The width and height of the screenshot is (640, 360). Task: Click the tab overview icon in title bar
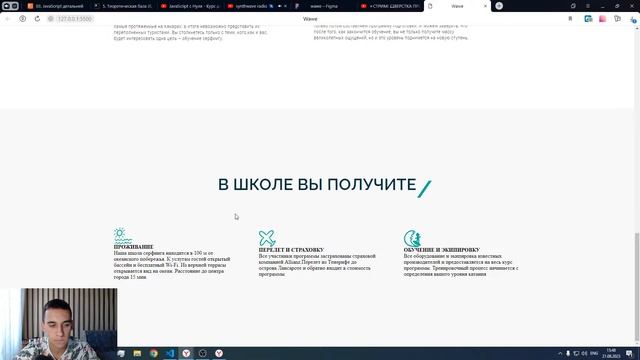(x=573, y=6)
